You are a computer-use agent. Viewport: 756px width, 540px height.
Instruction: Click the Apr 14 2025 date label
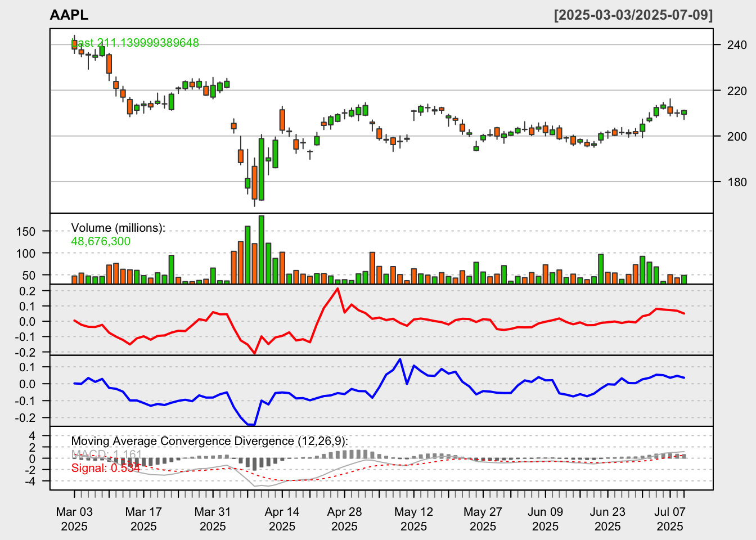[x=282, y=519]
